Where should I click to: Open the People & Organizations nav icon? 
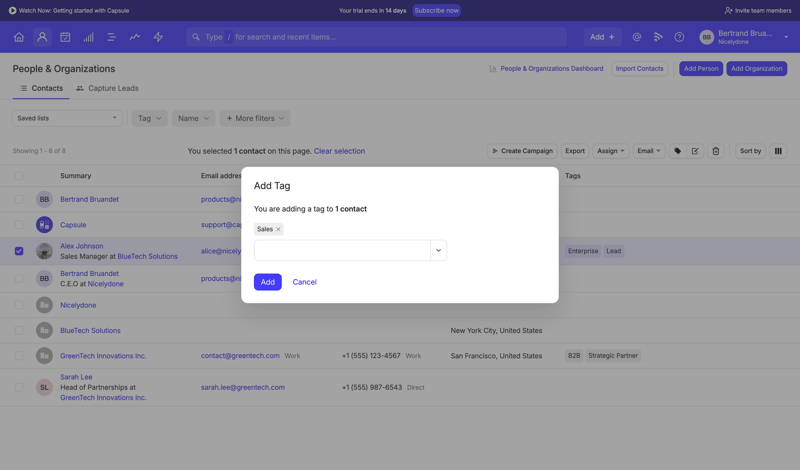pyautogui.click(x=42, y=37)
